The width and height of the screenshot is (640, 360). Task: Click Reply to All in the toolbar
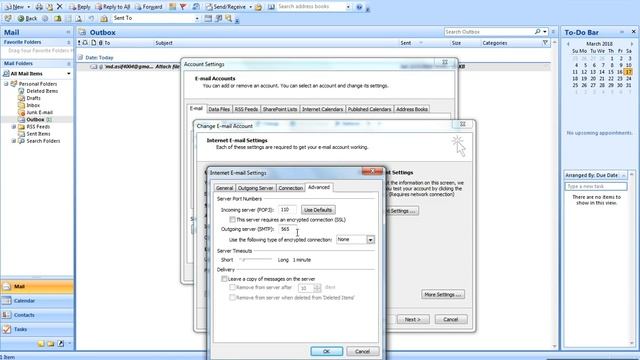tap(113, 7)
